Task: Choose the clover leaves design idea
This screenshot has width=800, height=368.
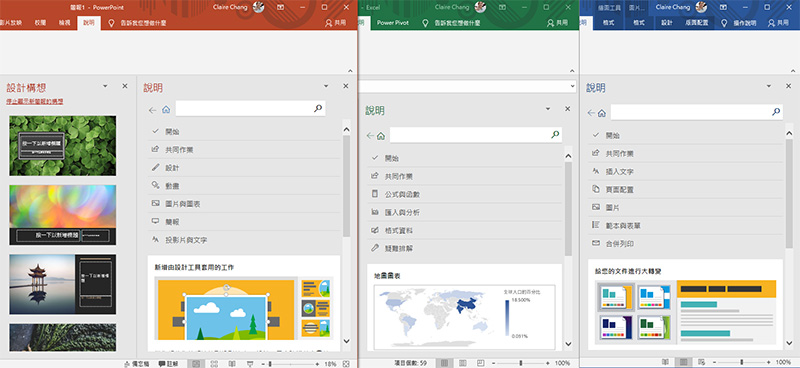Action: pos(62,145)
